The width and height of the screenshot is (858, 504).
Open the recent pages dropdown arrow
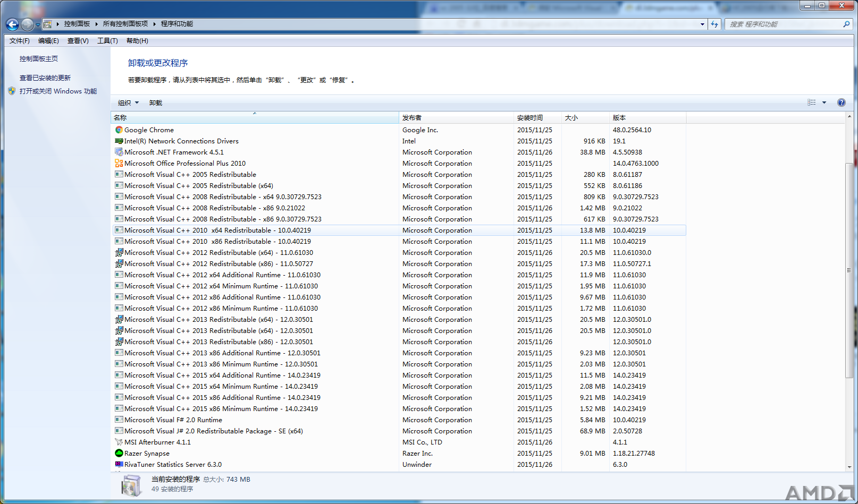[38, 24]
